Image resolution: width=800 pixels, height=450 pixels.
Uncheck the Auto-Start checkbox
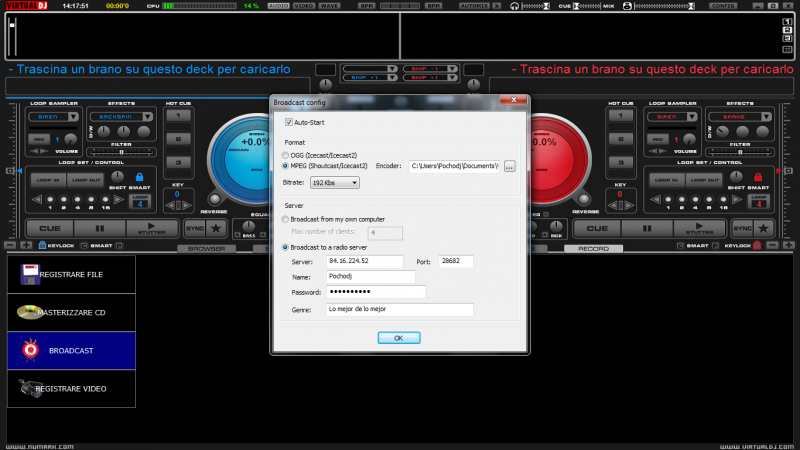[289, 122]
